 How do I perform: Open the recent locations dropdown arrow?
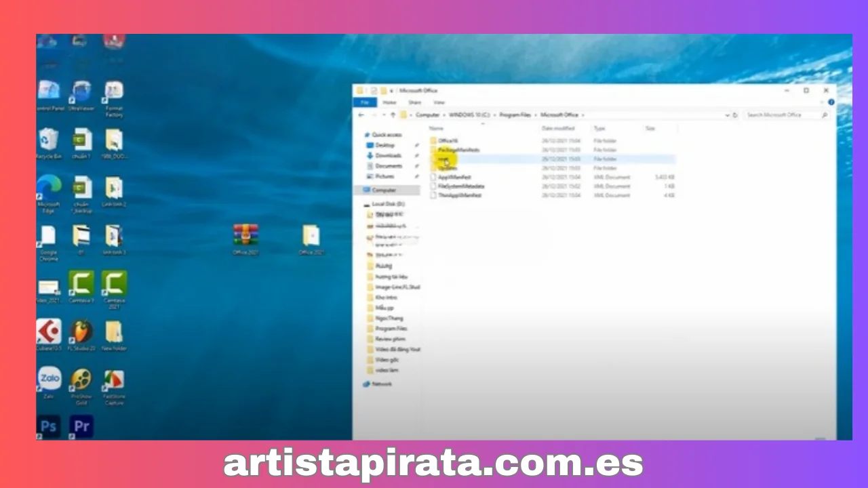(383, 115)
